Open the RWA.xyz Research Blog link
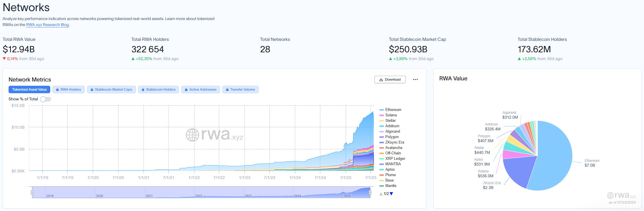The image size is (644, 211). 47,25
